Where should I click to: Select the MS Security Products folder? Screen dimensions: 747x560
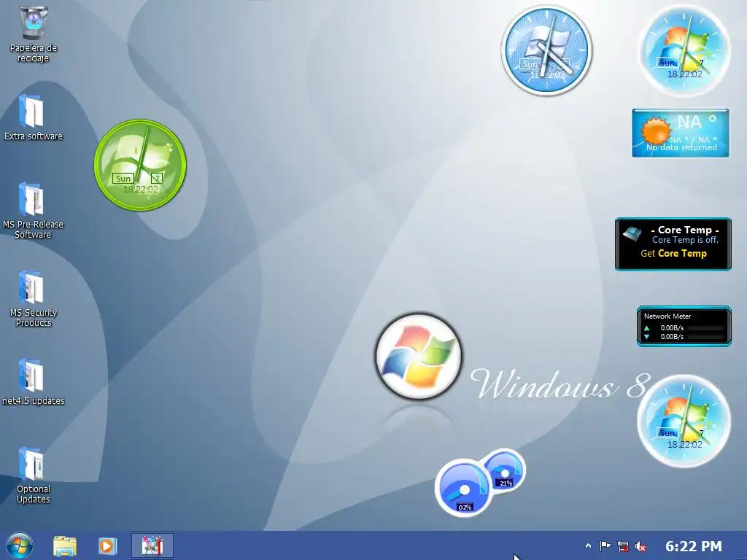tap(33, 298)
